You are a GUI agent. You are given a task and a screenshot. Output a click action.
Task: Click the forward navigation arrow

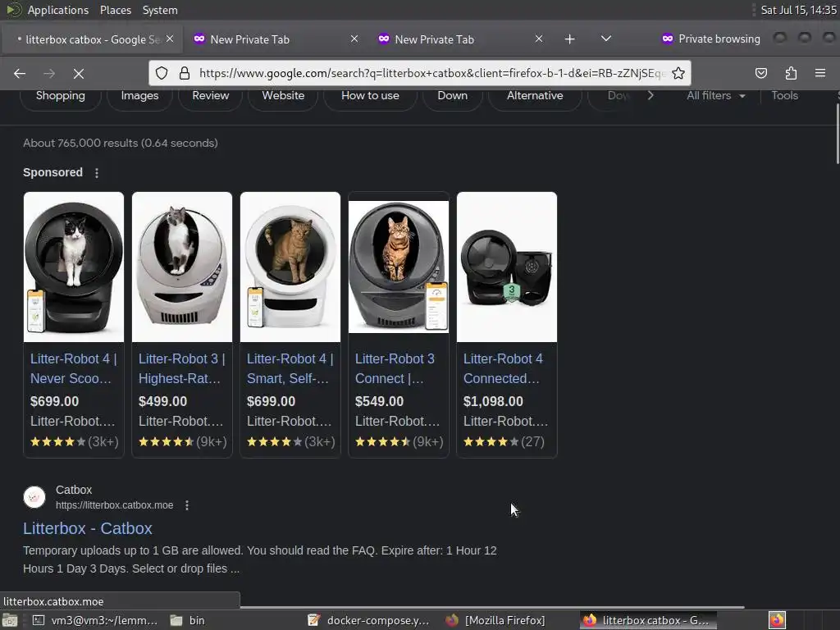click(48, 73)
